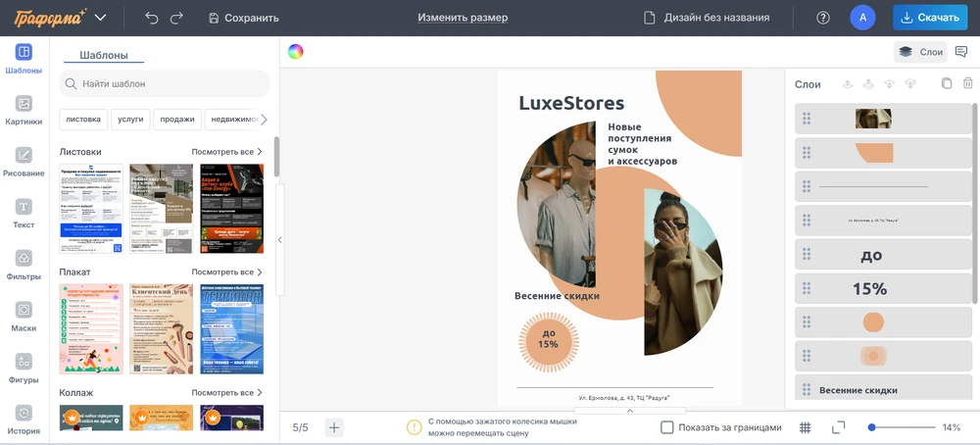
Task: Open the Картинки sidebar panel
Action: click(24, 110)
